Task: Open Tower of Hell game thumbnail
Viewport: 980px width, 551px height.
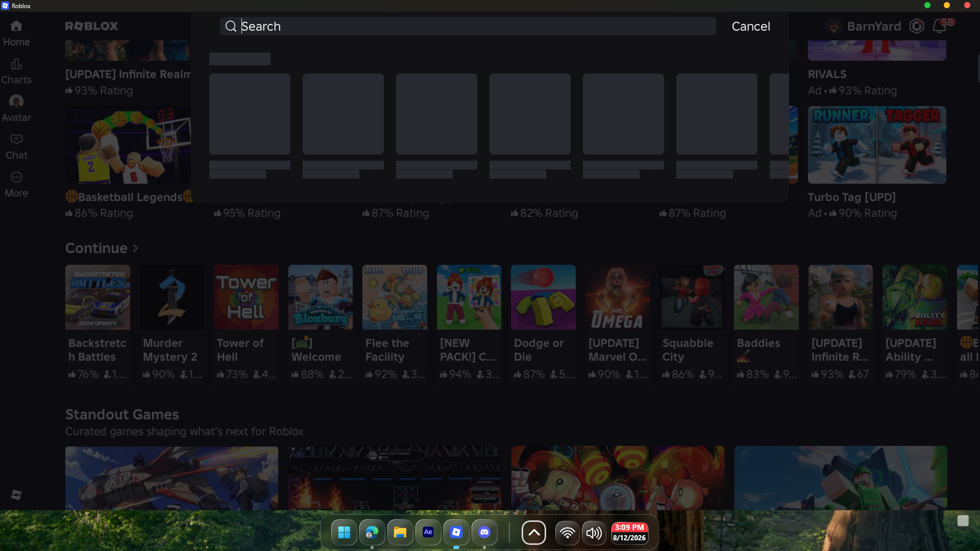Action: pyautogui.click(x=246, y=297)
